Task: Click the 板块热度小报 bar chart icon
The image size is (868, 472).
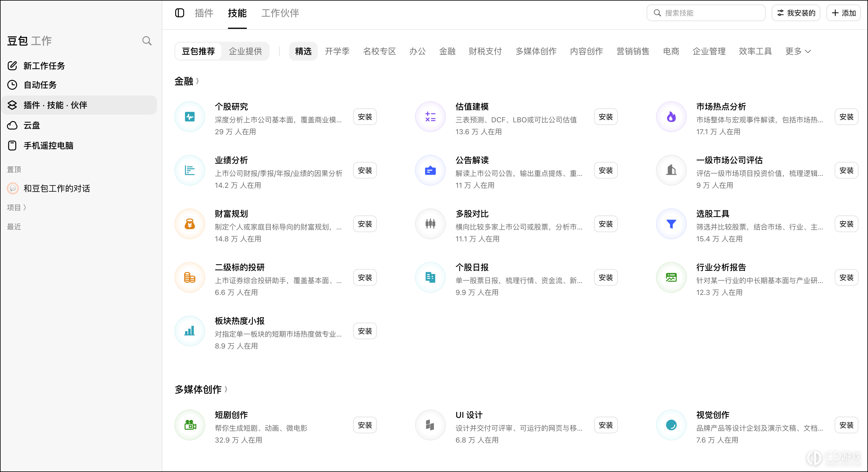Action: (190, 331)
